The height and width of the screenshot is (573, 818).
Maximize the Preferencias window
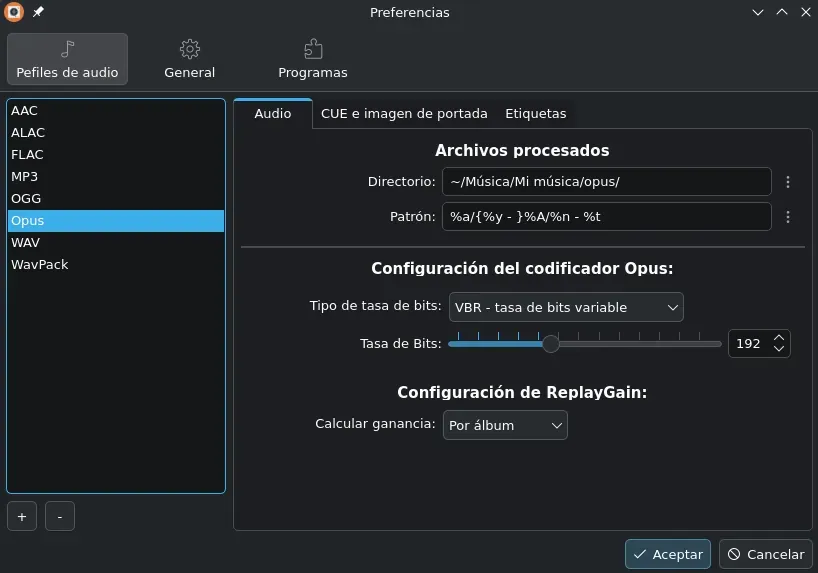(x=781, y=12)
